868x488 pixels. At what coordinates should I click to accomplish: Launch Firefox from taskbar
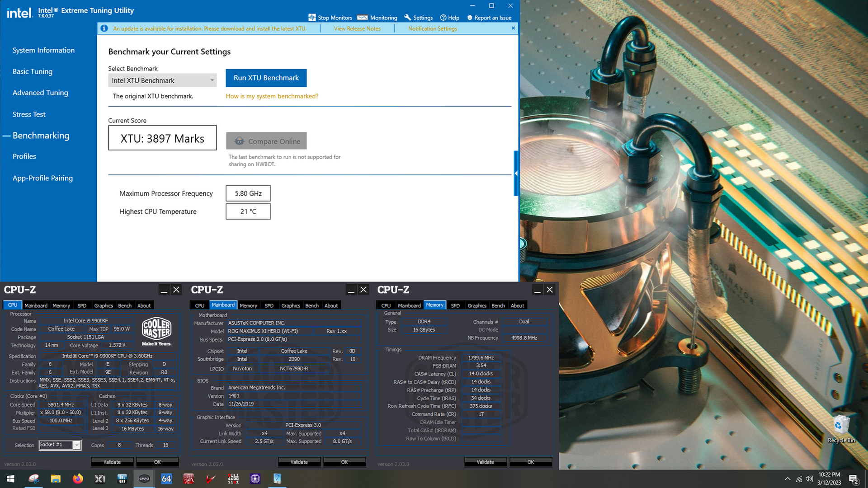78,479
